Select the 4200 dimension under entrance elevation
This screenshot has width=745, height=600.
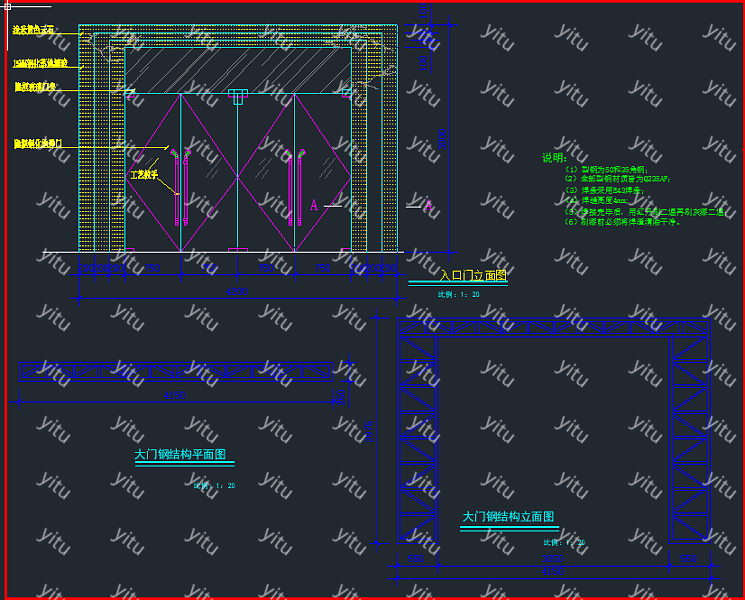[237, 292]
